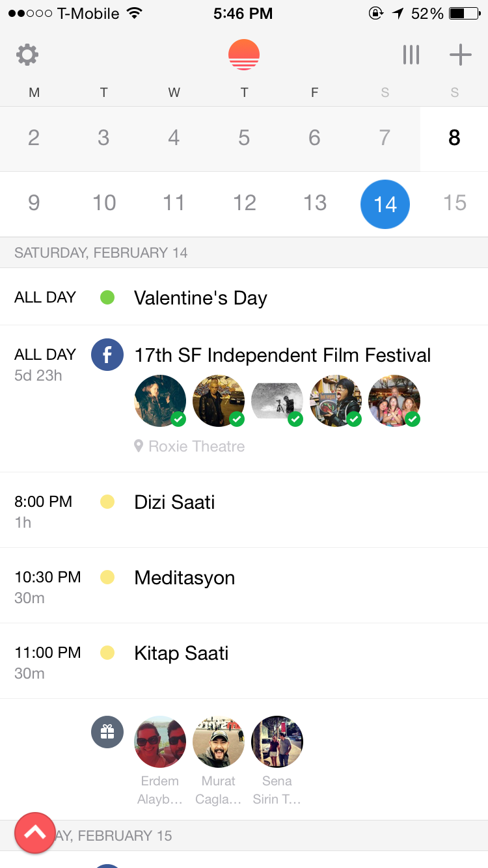Tap yellow calendar dot beside Kitap Saati
The image size is (488, 868).
click(x=107, y=653)
